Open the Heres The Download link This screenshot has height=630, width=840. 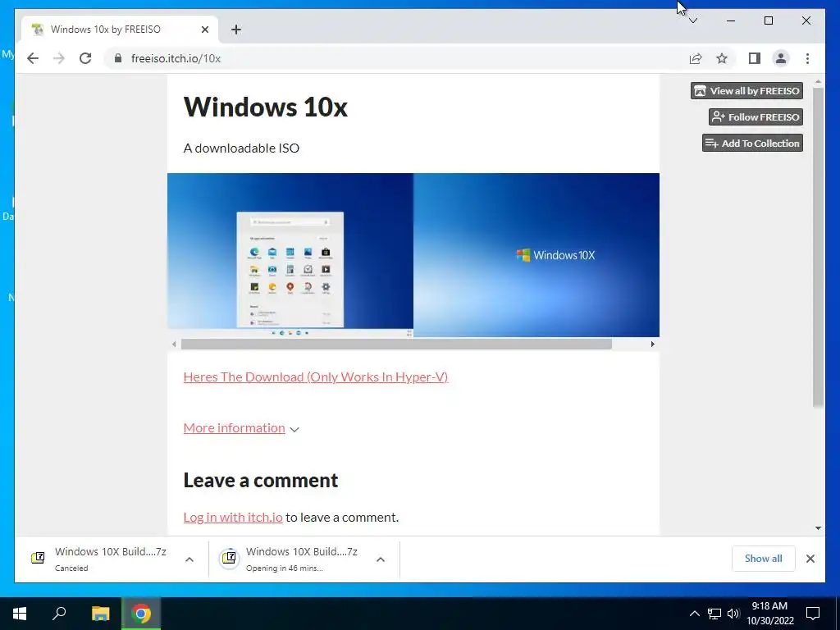[316, 377]
